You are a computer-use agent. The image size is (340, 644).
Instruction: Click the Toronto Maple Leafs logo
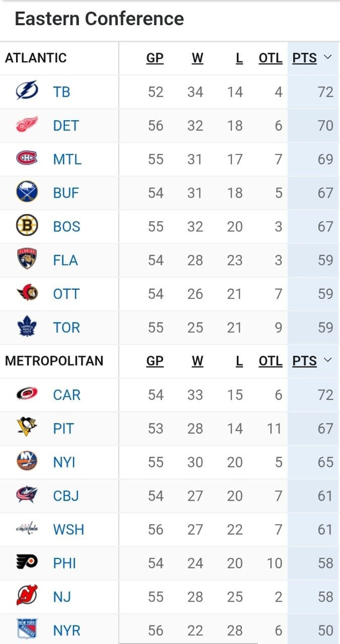click(x=27, y=327)
